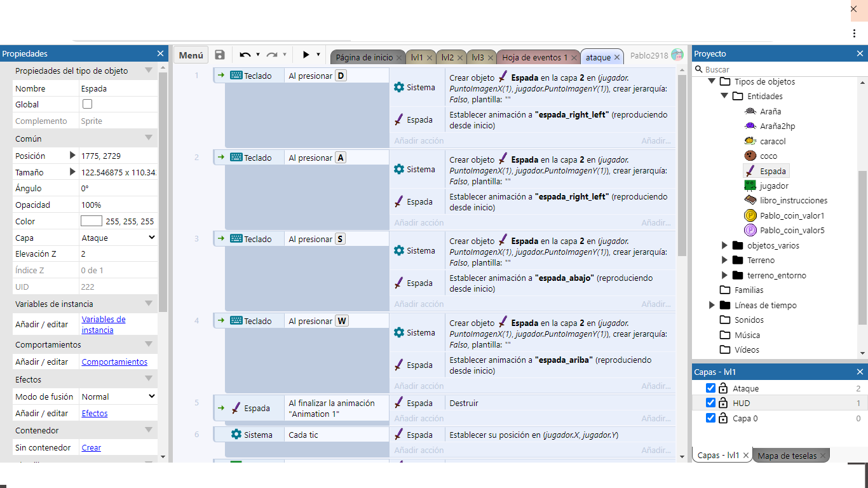Screen dimensions: 868x488
Task: Toggle visibility of Ataque layer
Action: coord(711,388)
